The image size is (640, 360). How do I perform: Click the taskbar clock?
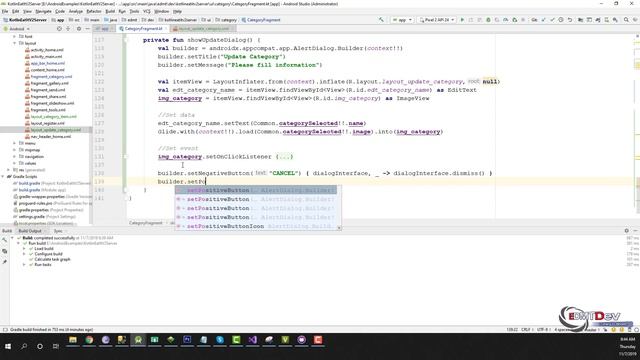627,346
